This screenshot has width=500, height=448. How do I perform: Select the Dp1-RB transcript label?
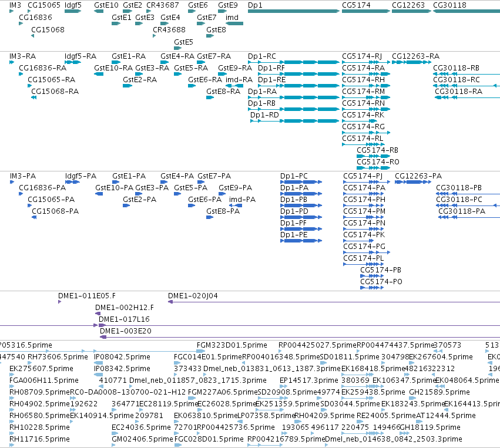point(262,103)
